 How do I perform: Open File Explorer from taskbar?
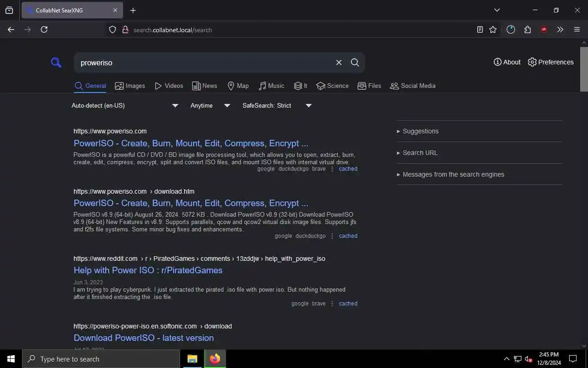click(x=192, y=359)
